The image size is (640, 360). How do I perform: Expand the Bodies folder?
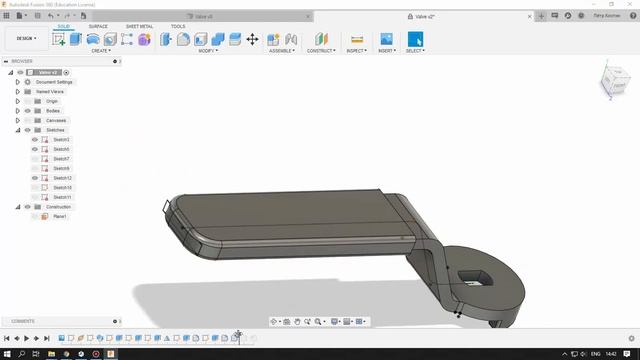(18, 111)
